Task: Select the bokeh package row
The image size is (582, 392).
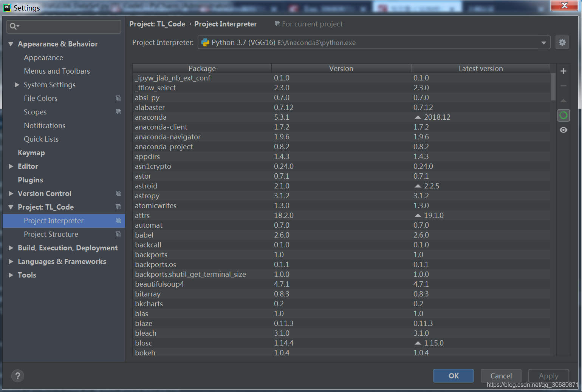Action: pyautogui.click(x=342, y=352)
